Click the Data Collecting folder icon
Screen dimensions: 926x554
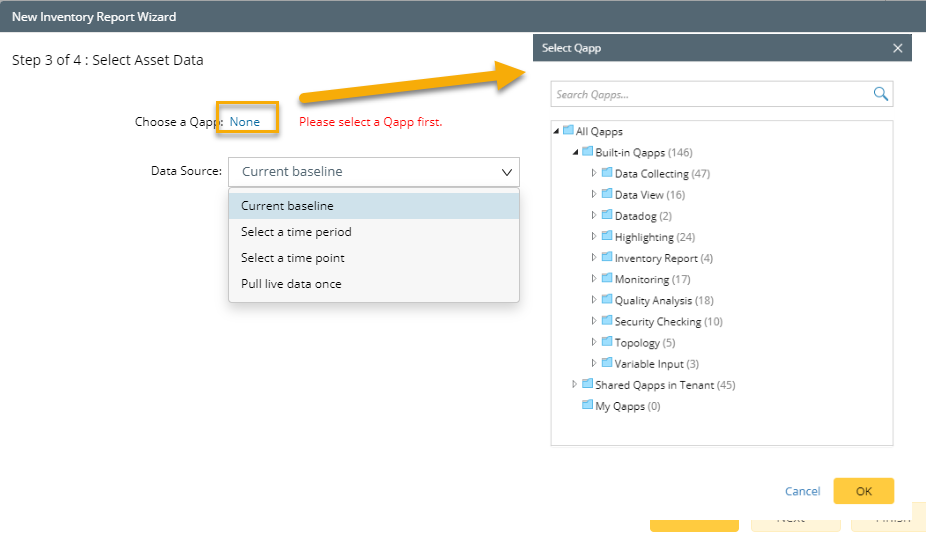click(x=606, y=173)
